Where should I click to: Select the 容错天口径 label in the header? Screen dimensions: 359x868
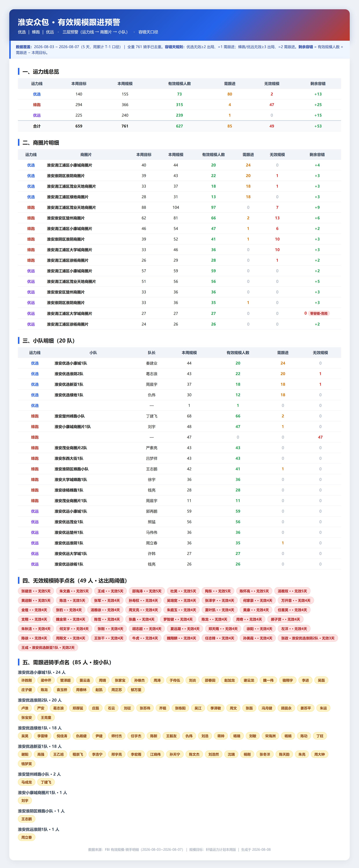[x=148, y=32]
